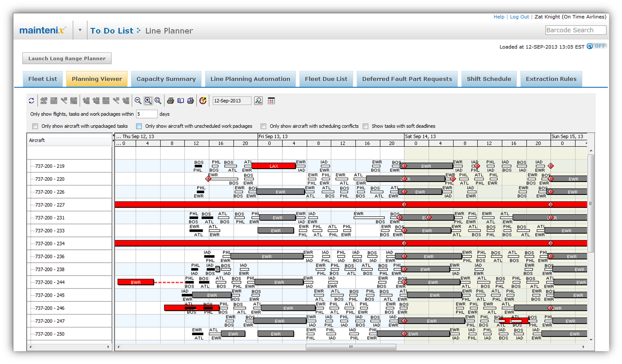The width and height of the screenshot is (622, 364).
Task: Click the open book icon
Action: pos(180,101)
